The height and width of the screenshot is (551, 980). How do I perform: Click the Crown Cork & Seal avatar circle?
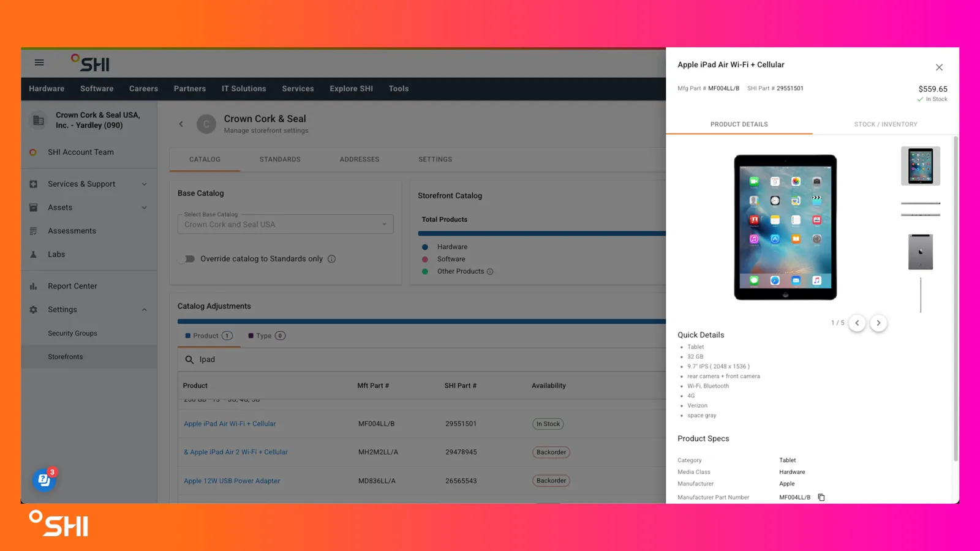pyautogui.click(x=206, y=124)
